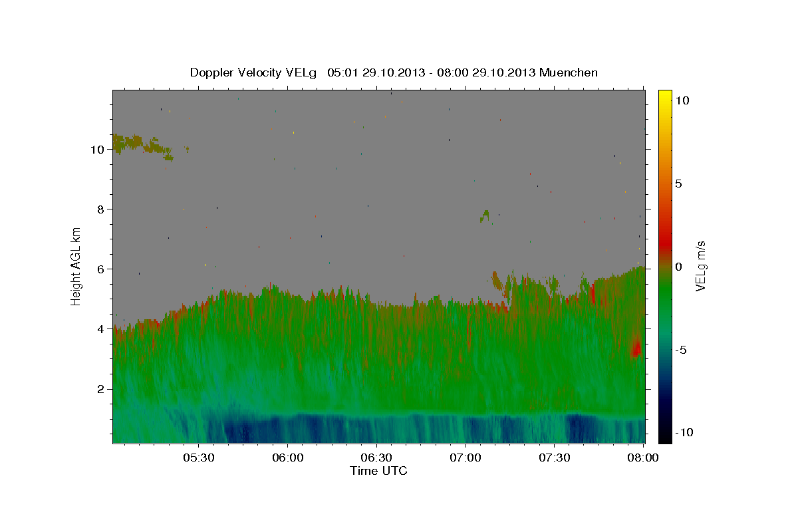This screenshot has height=532, width=798.
Task: Click the height tick label 6
Action: pyautogui.click(x=100, y=269)
